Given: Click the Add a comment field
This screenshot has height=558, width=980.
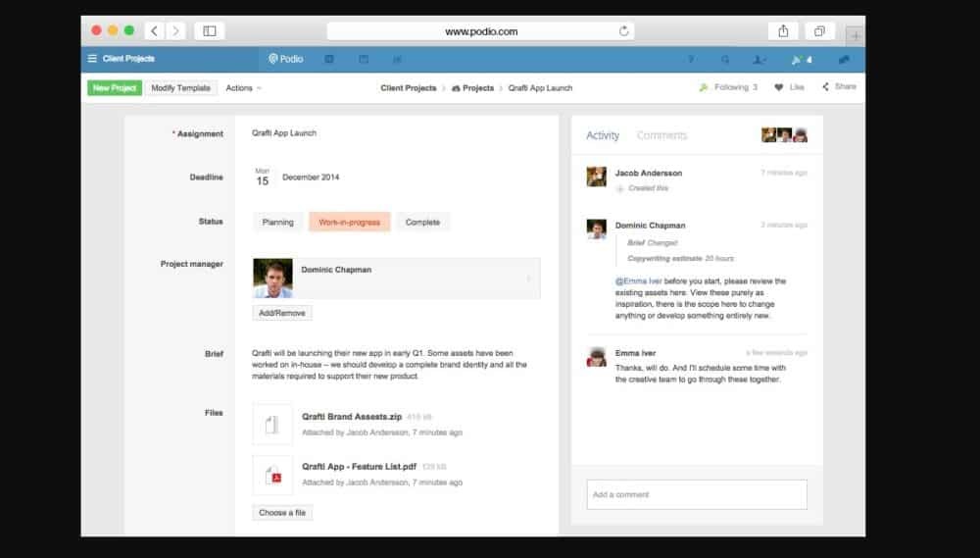Looking at the screenshot, I should click(x=696, y=494).
